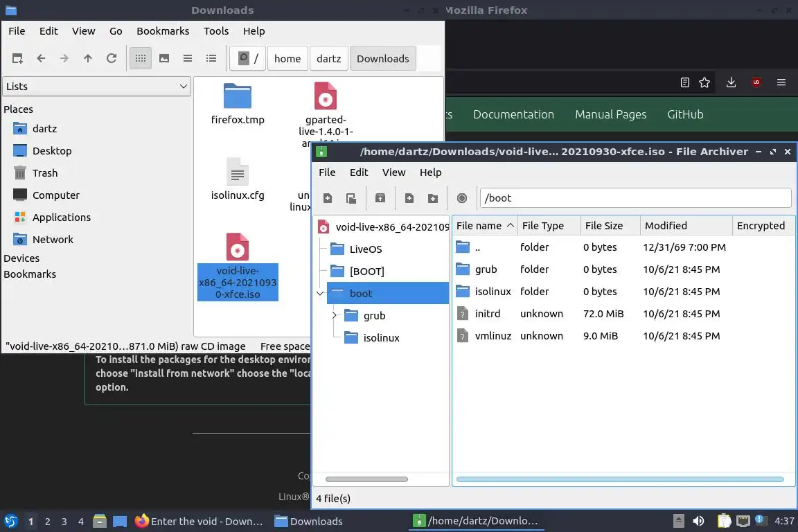Click horizontal scrollbar under file list
The height and width of the screenshot is (532, 798).
point(620,479)
